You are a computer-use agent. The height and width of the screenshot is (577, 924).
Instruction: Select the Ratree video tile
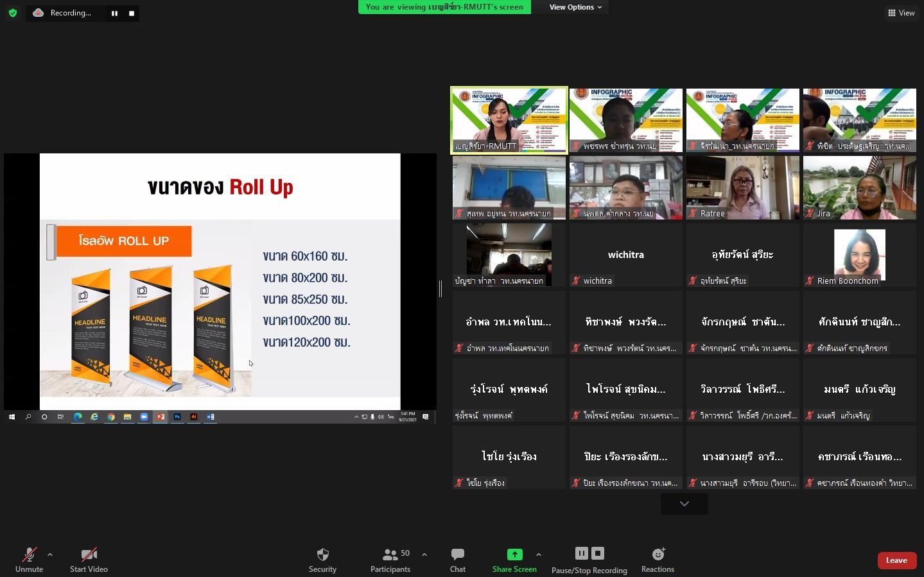[x=743, y=187]
